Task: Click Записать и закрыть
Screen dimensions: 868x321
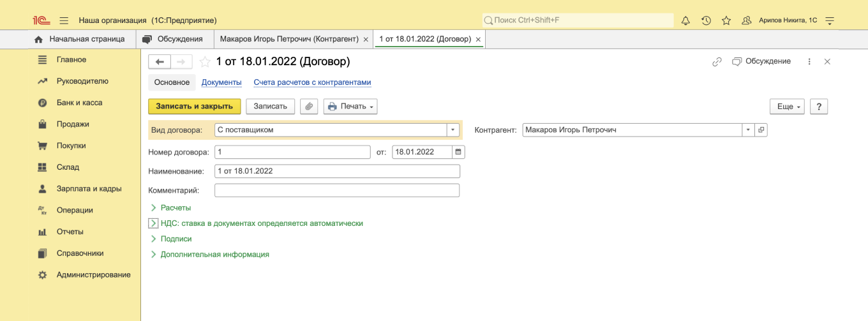Action: coord(194,107)
